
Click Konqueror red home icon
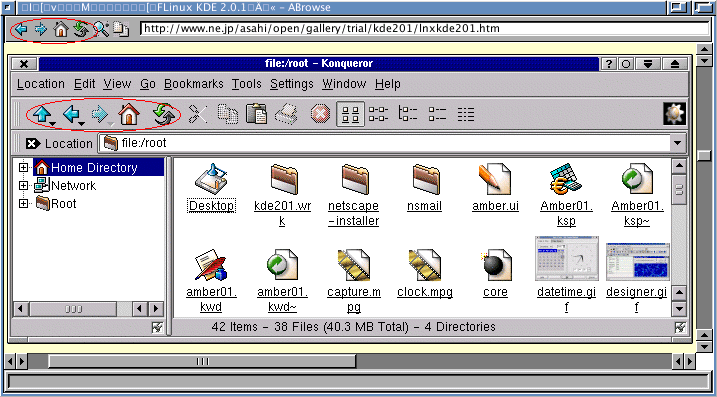click(129, 114)
